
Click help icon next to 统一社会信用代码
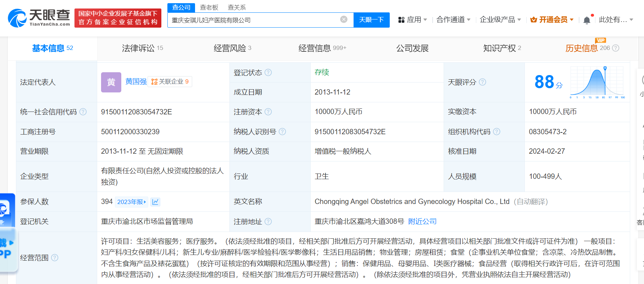(x=83, y=112)
